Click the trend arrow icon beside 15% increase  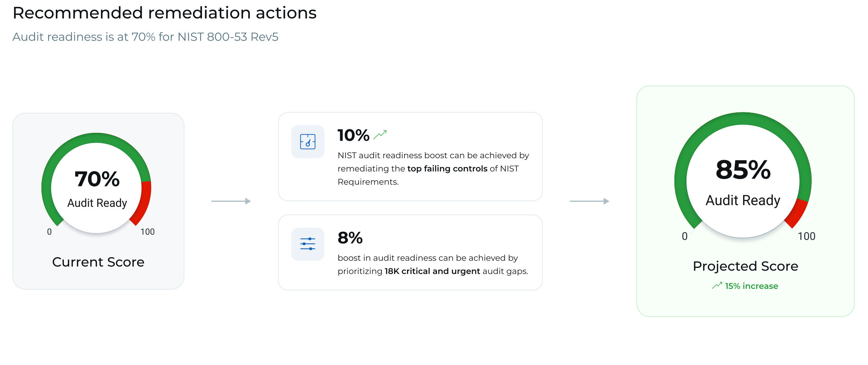tap(717, 286)
